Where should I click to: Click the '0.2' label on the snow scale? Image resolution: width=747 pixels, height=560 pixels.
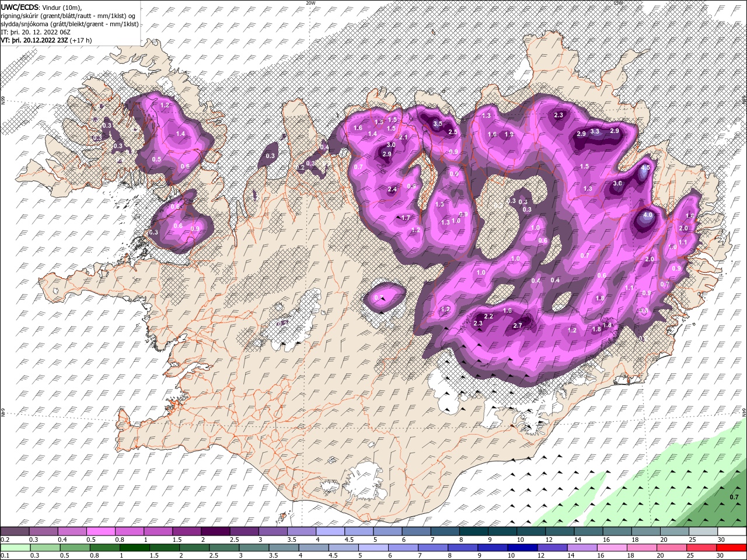pyautogui.click(x=6, y=540)
